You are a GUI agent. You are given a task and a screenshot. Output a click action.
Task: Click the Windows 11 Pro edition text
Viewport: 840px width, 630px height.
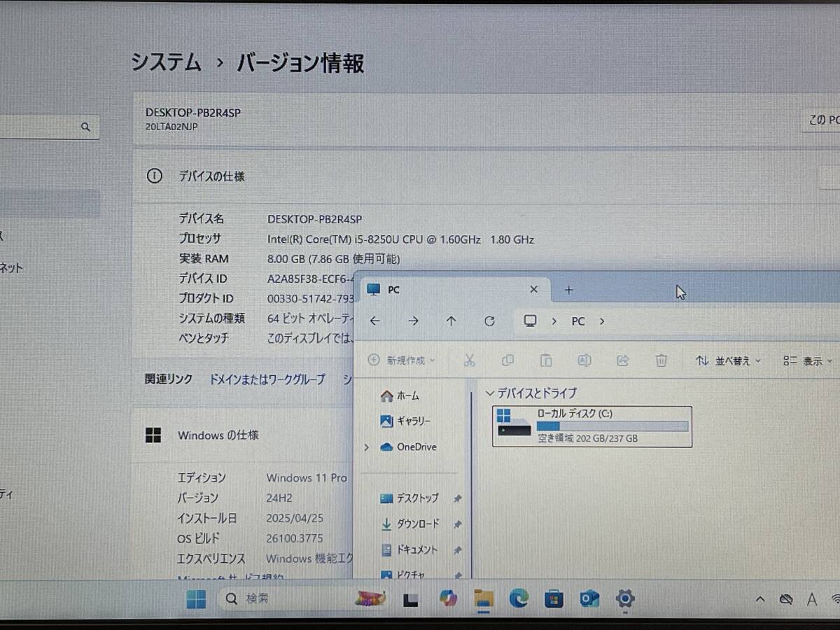click(307, 478)
